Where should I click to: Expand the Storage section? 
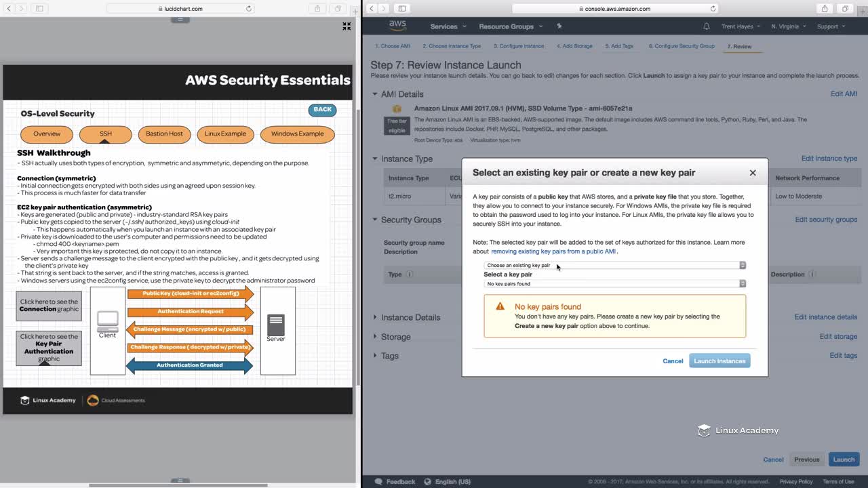(x=375, y=336)
